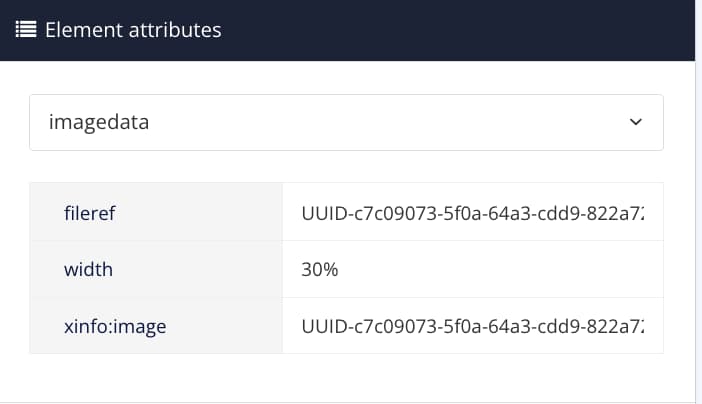Image resolution: width=702 pixels, height=404 pixels.
Task: Click empty space right of the 30% value
Action: [500, 269]
